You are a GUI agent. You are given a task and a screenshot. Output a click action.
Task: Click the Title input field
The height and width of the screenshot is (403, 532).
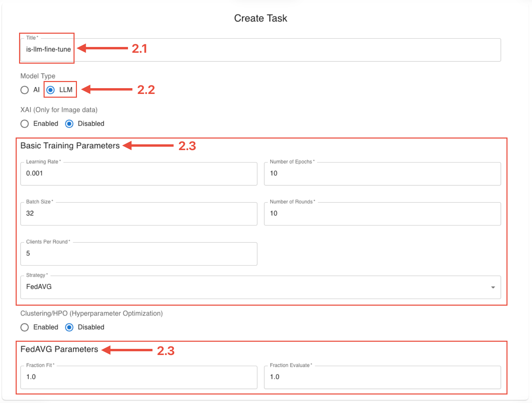click(260, 50)
